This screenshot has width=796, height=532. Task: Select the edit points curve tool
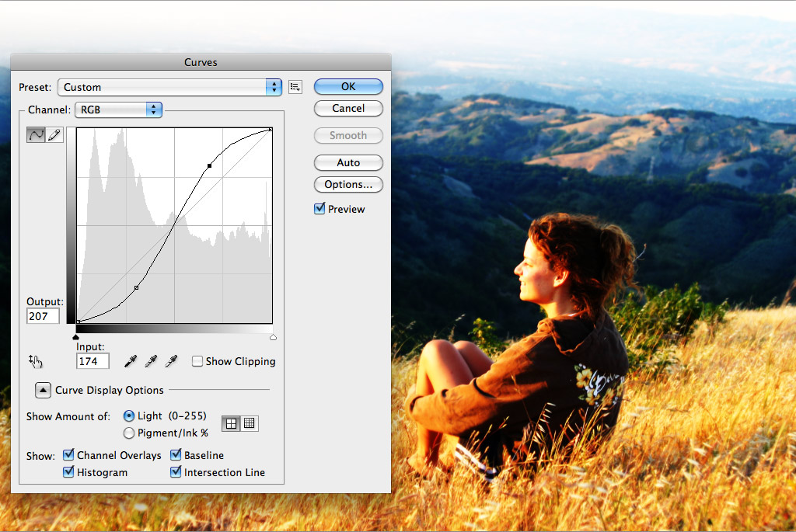pos(36,135)
